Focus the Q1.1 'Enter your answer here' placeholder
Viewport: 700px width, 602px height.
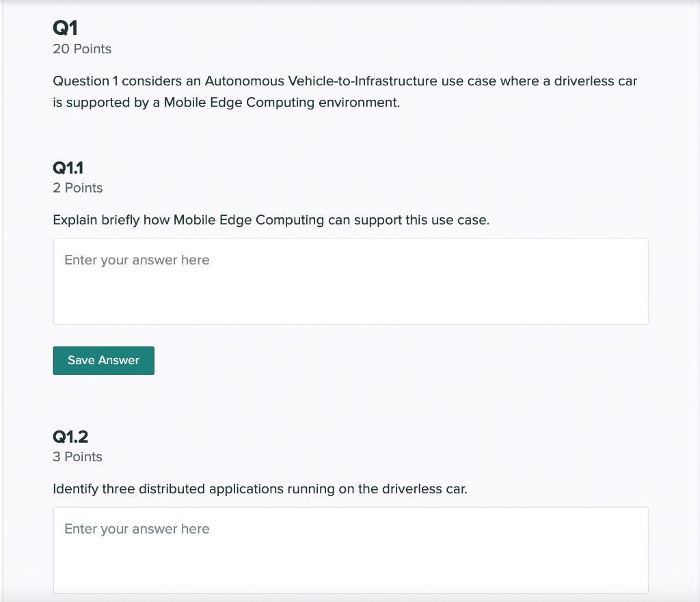137,260
